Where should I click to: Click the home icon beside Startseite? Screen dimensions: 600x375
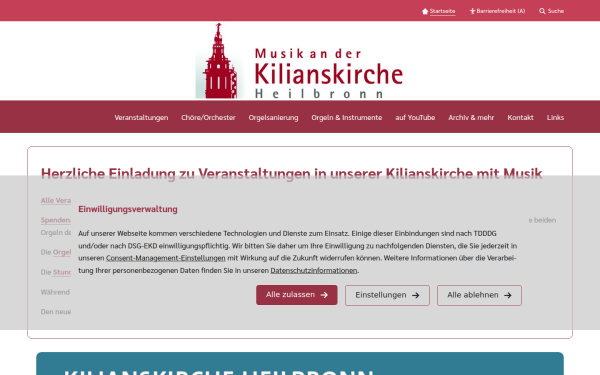(425, 11)
